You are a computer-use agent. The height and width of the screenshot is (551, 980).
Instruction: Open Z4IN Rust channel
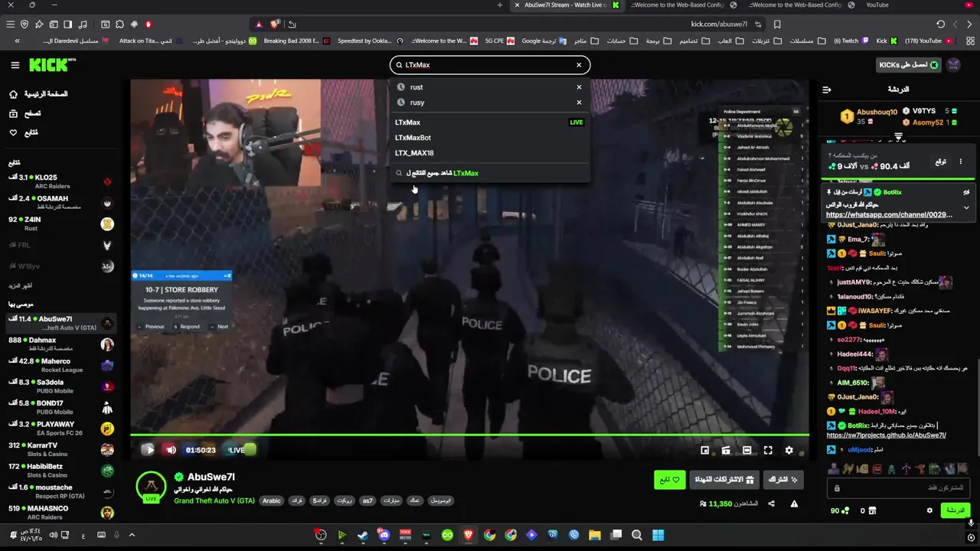pos(60,223)
